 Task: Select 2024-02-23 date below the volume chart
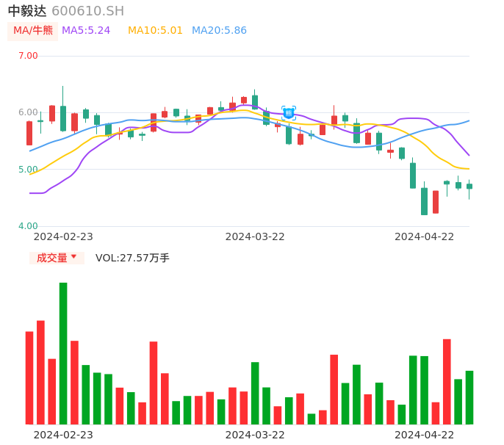63,435
